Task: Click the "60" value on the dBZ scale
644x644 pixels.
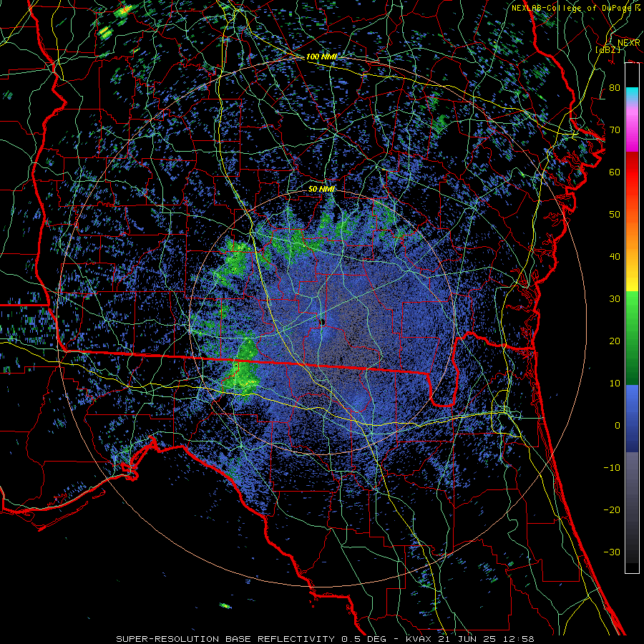Action: [615, 172]
